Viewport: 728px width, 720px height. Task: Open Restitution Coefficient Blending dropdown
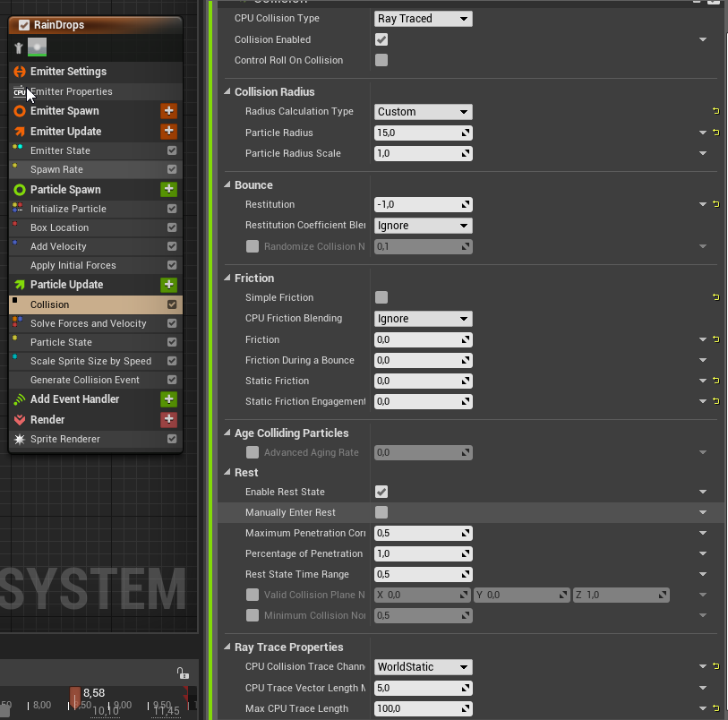pyautogui.click(x=423, y=226)
